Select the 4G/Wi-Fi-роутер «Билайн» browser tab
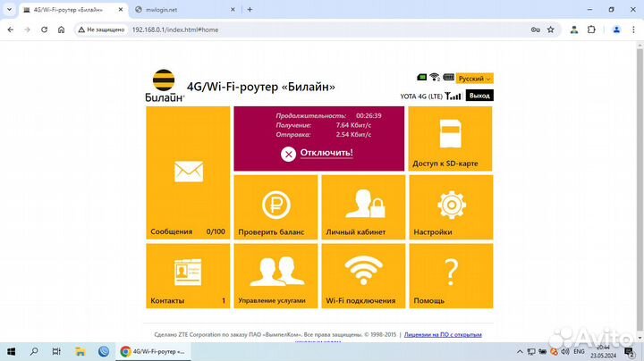The height and width of the screenshot is (361, 644). pyautogui.click(x=74, y=10)
